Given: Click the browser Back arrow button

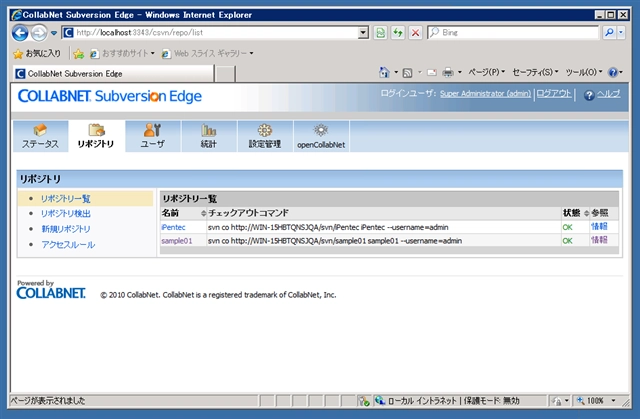Looking at the screenshot, I should click(x=20, y=33).
